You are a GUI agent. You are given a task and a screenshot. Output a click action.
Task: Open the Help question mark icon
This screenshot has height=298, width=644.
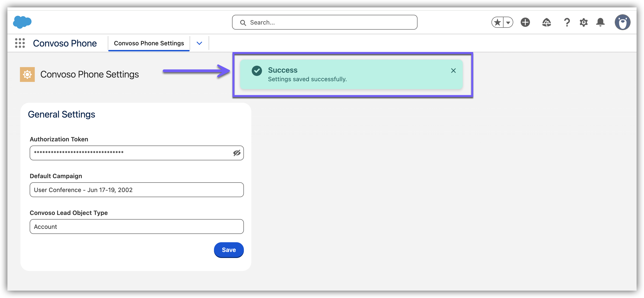[x=567, y=22]
